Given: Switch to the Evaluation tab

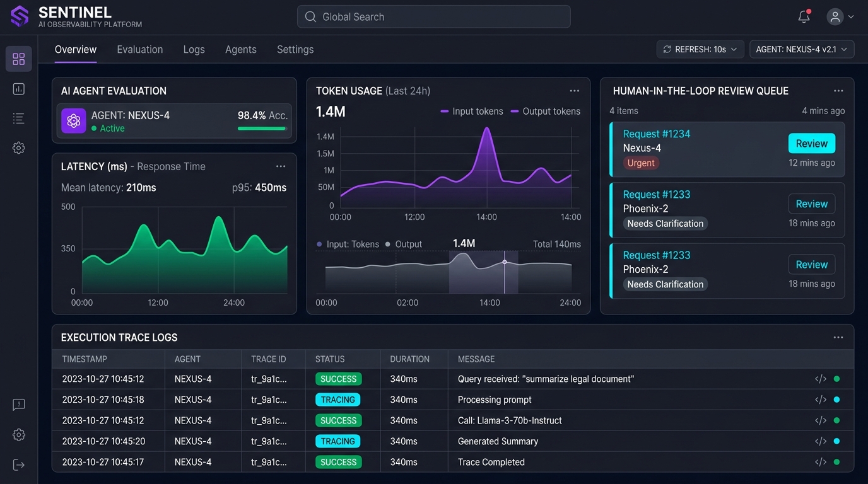Looking at the screenshot, I should (x=140, y=49).
